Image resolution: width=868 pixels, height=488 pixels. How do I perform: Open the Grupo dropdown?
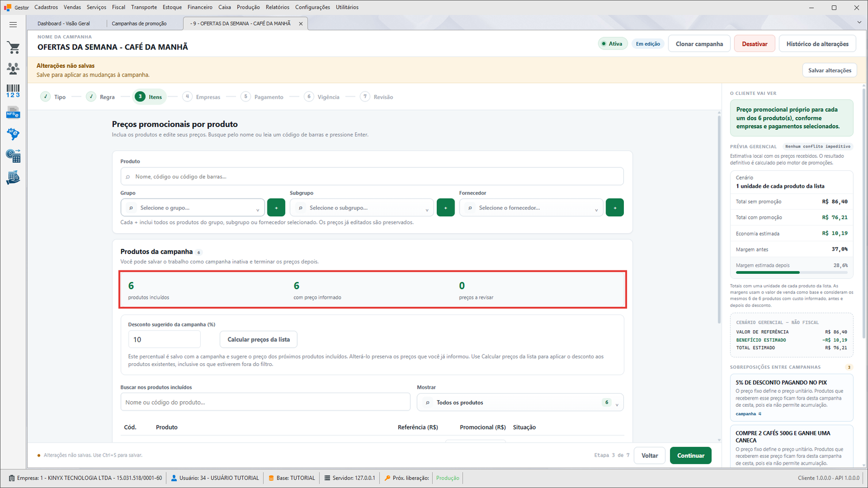point(193,208)
